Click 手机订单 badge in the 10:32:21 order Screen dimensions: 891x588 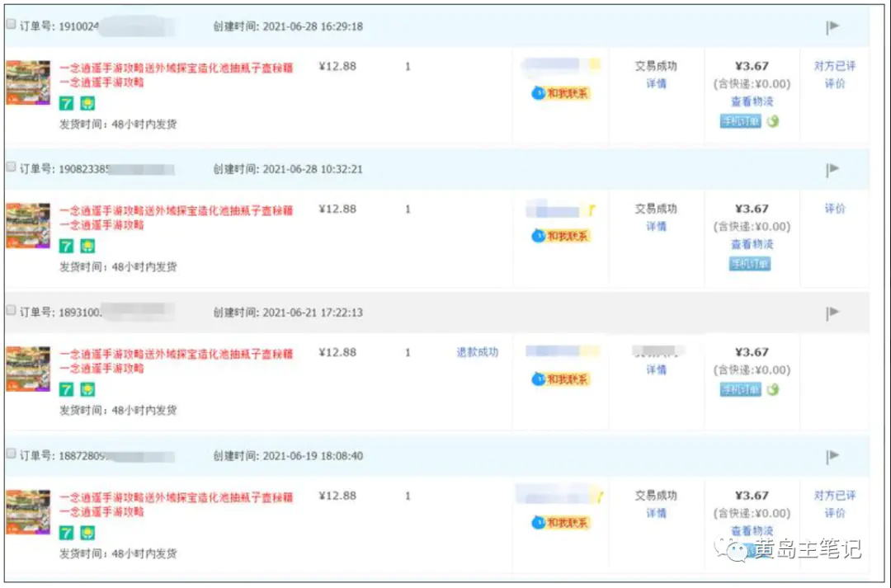749,264
